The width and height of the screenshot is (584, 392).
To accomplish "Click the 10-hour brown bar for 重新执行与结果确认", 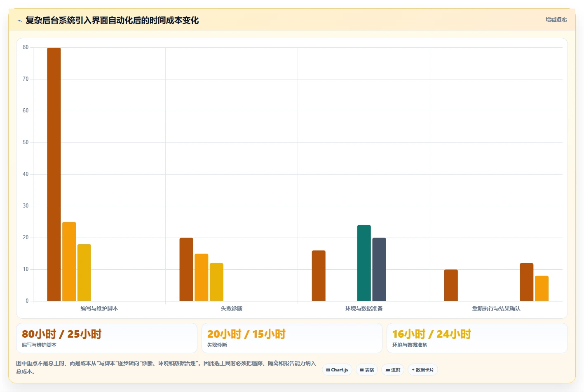I will coord(451,285).
